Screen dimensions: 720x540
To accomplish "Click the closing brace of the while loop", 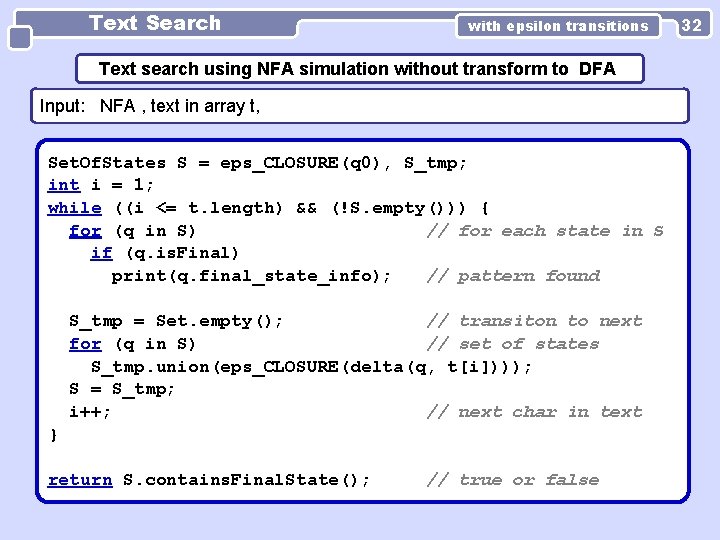I will 54,434.
